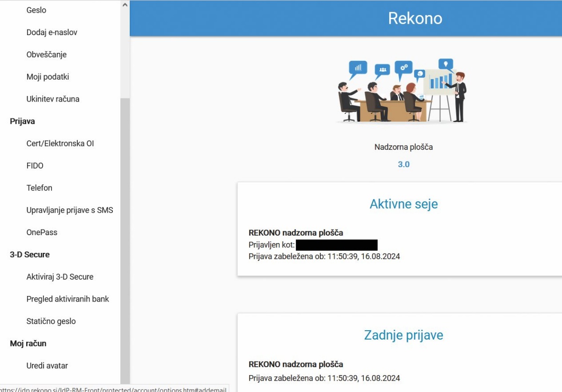Click the Zadnje prijave heading

[404, 335]
